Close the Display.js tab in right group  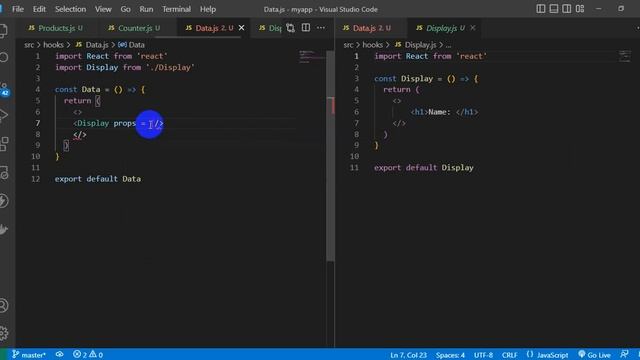(x=473, y=28)
